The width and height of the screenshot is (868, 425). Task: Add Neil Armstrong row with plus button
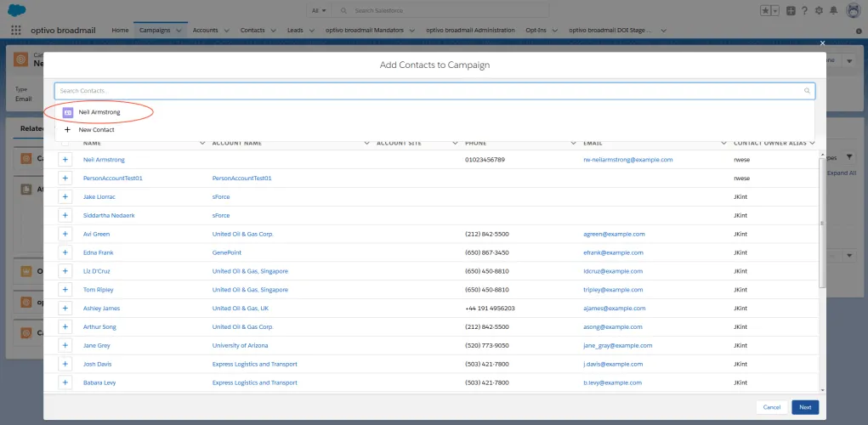pos(65,160)
